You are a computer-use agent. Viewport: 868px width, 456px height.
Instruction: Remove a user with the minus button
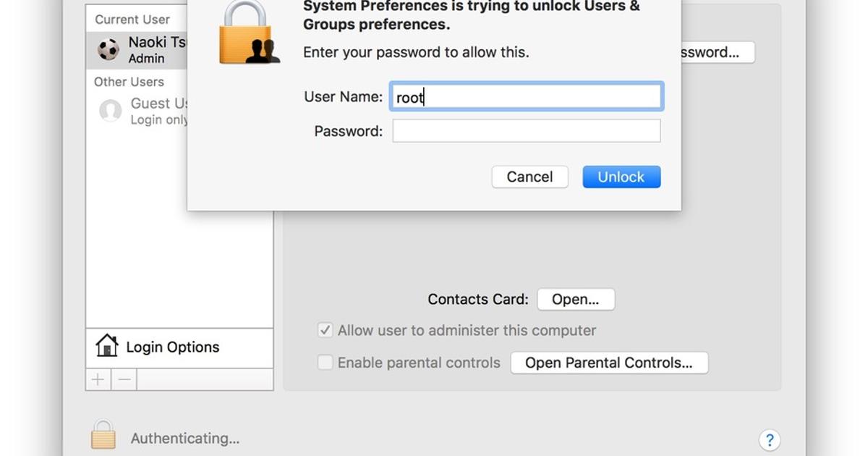[x=124, y=379]
